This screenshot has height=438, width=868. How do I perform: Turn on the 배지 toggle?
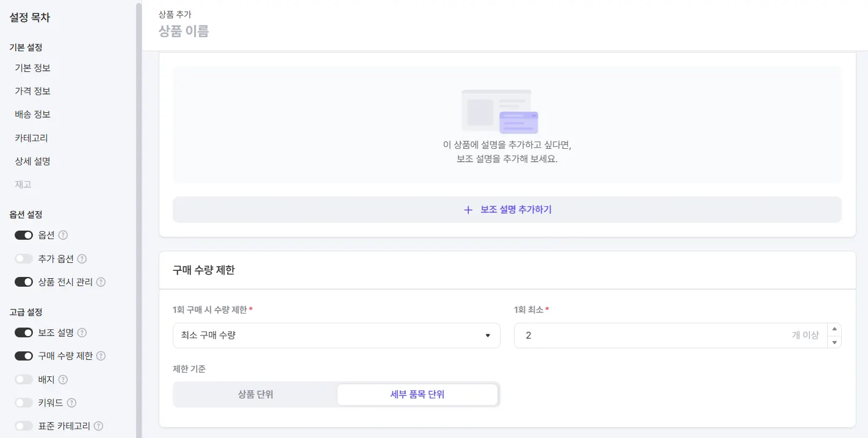(x=24, y=379)
